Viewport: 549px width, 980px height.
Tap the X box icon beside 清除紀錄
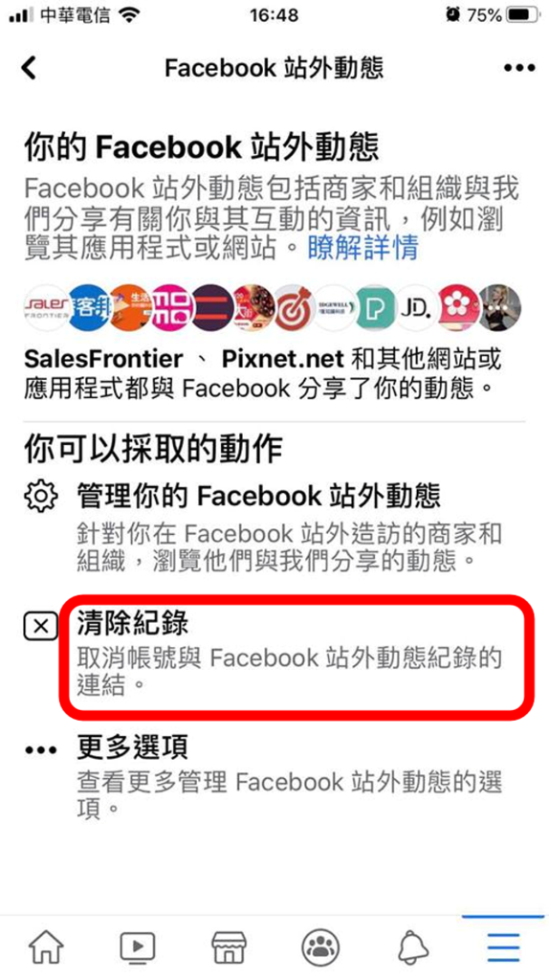[40, 627]
